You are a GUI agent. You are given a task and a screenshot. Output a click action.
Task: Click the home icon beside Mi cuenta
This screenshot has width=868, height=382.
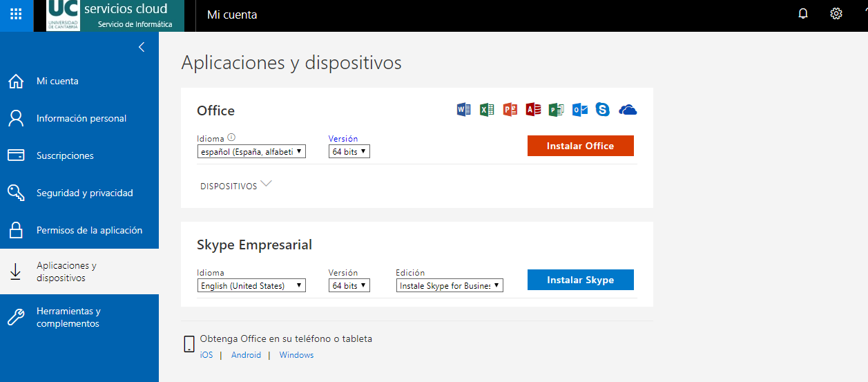tap(16, 81)
